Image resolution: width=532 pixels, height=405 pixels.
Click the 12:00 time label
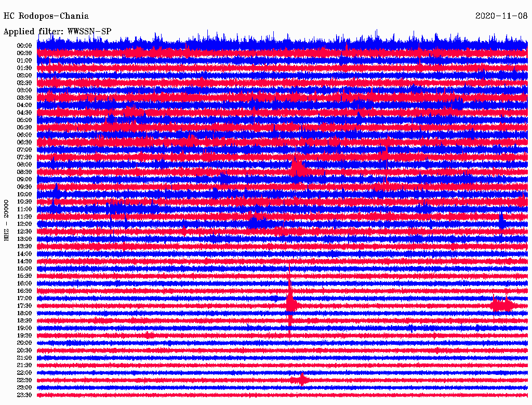coord(24,224)
